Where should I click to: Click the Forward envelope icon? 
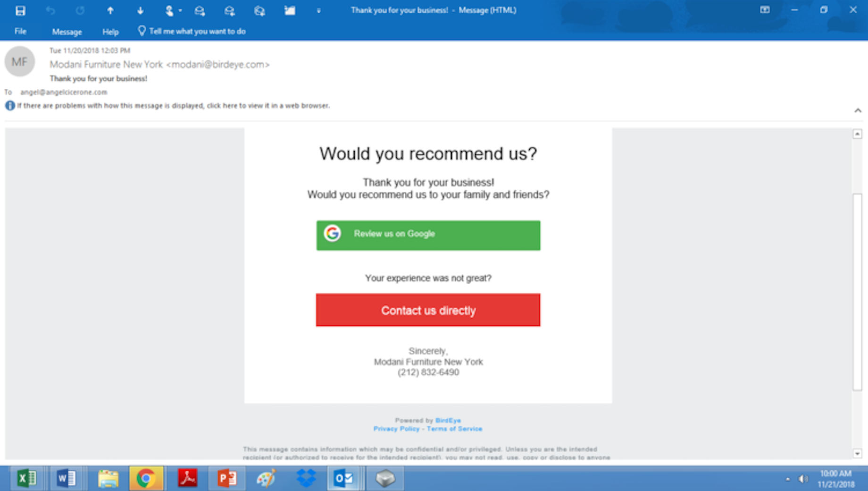click(x=259, y=10)
